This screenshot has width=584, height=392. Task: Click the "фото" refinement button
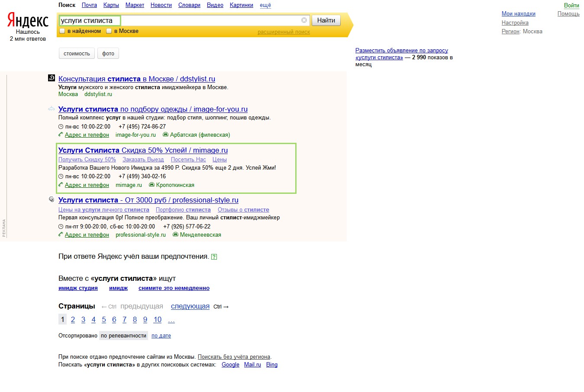[x=108, y=54]
